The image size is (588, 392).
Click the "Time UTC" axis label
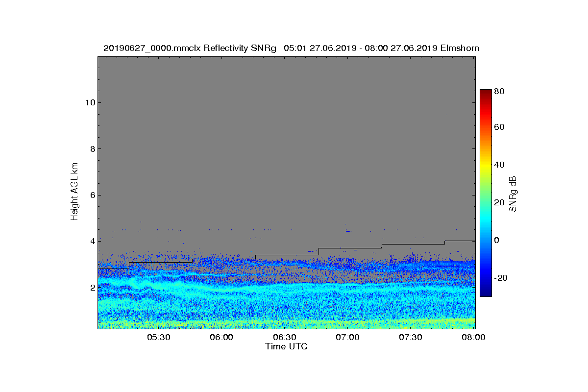287,346
